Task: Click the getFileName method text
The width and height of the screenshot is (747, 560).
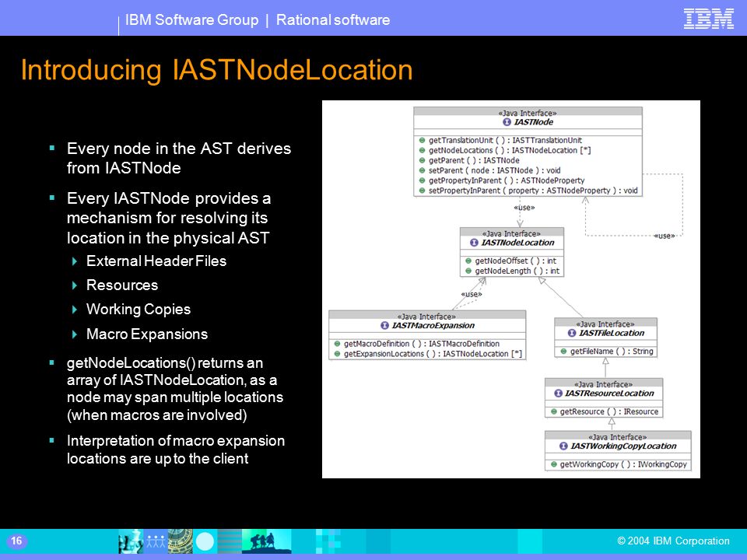Action: click(612, 352)
